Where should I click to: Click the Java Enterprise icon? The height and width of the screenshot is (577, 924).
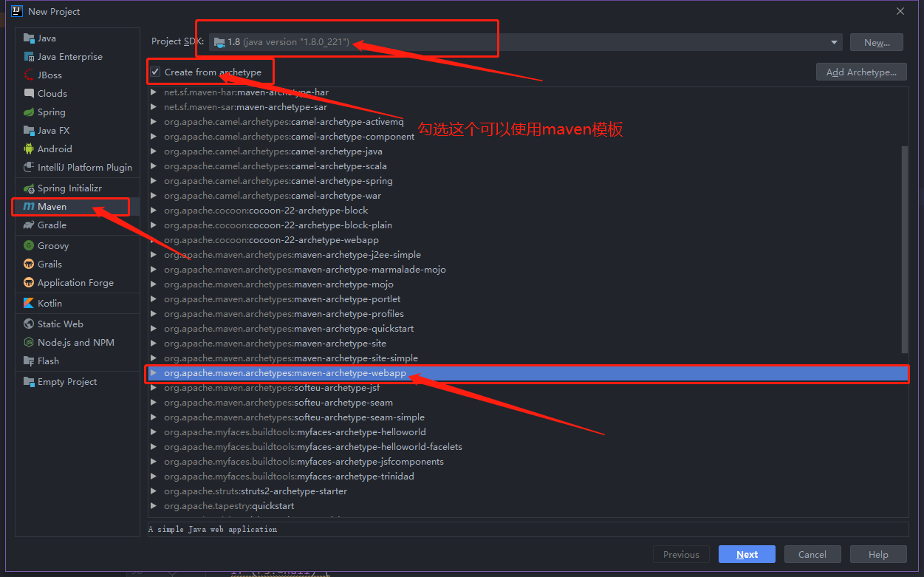coord(29,57)
